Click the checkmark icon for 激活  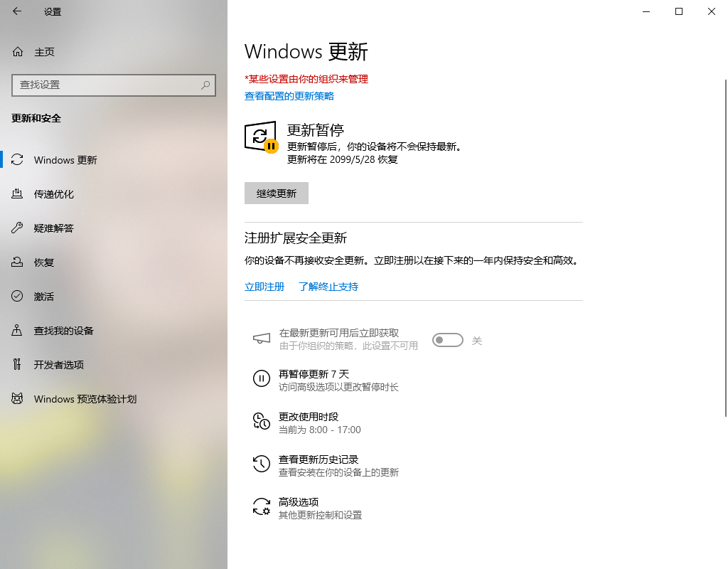coord(17,297)
